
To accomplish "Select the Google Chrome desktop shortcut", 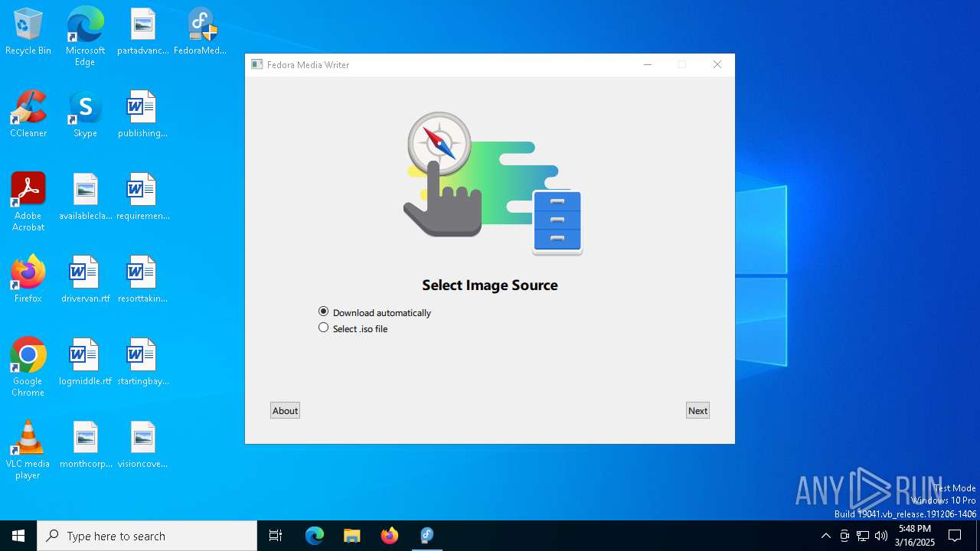I will tap(28, 367).
